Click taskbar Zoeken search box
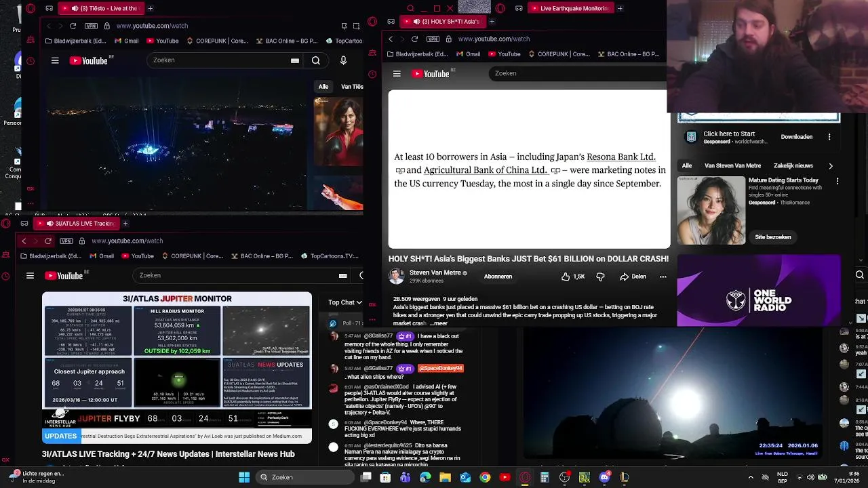The height and width of the screenshot is (488, 868). [305, 477]
